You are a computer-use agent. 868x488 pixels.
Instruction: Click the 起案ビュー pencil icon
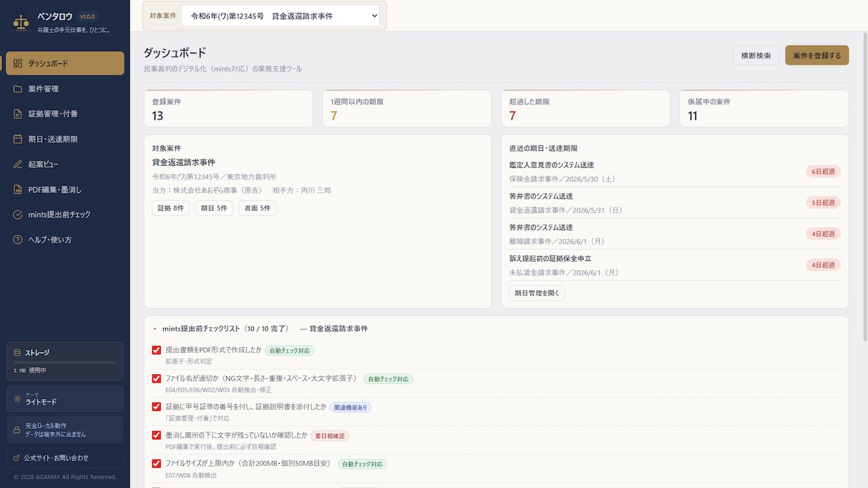point(18,164)
